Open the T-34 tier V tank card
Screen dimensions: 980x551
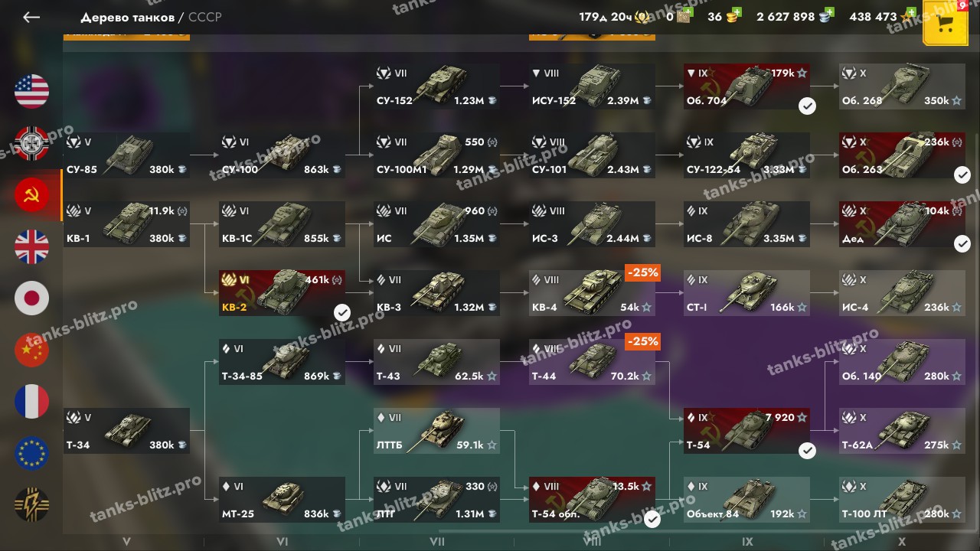click(x=126, y=431)
